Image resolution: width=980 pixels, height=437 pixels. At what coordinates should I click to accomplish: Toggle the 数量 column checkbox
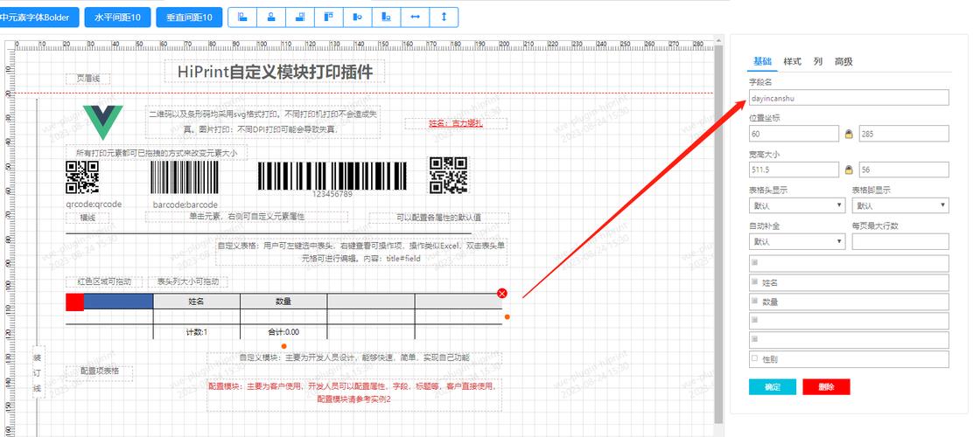click(754, 301)
